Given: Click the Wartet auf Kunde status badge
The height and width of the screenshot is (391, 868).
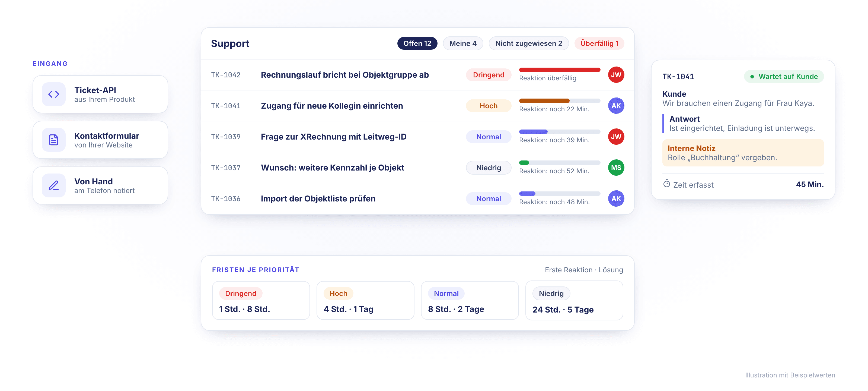Looking at the screenshot, I should (x=784, y=77).
